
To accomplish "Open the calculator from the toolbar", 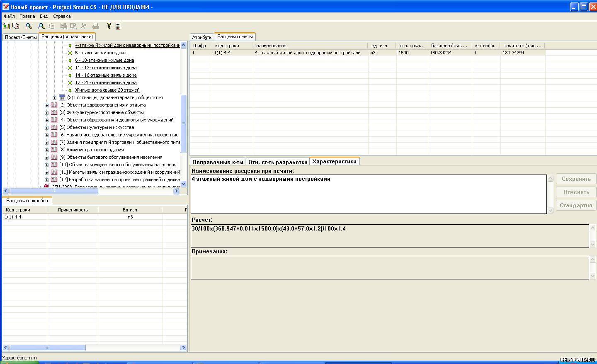I will [x=118, y=26].
